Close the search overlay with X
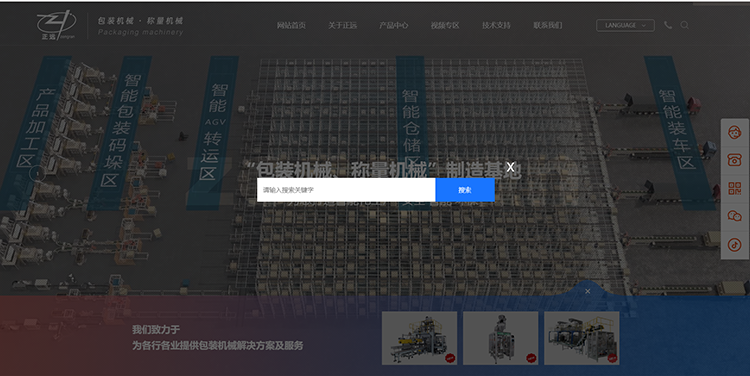The image size is (750, 376). pos(510,167)
